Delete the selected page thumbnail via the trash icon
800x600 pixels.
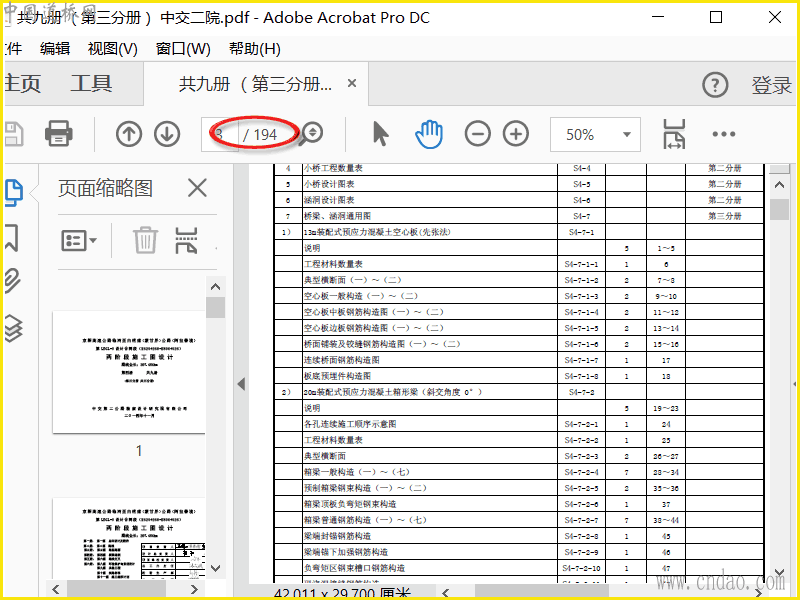point(145,240)
